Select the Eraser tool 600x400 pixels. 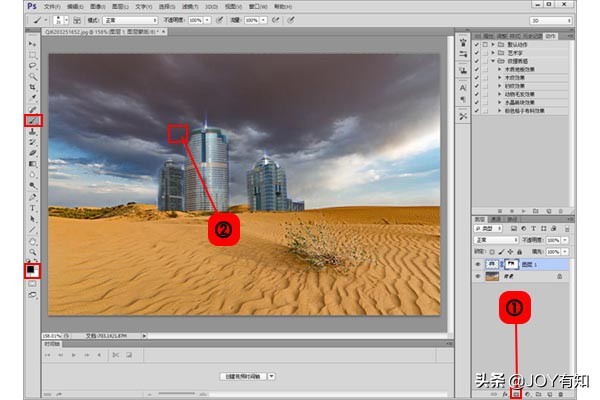pyautogui.click(x=33, y=153)
